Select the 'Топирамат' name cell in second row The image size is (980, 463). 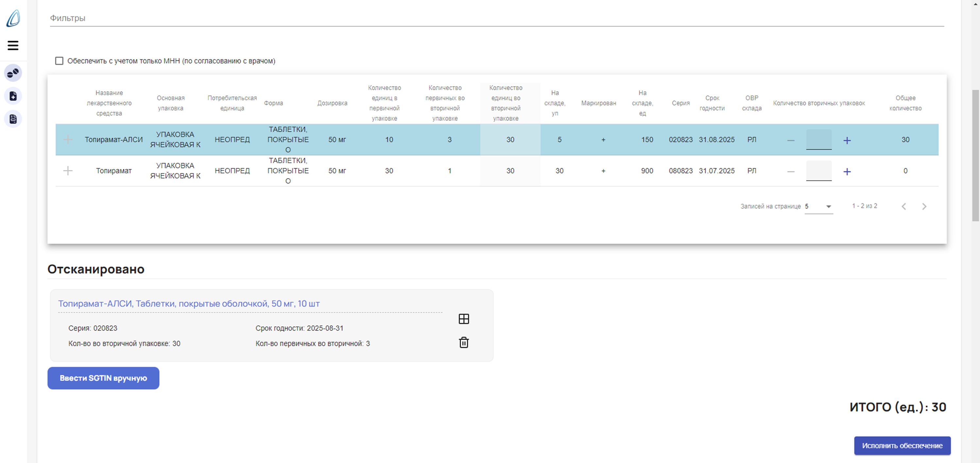tap(114, 171)
